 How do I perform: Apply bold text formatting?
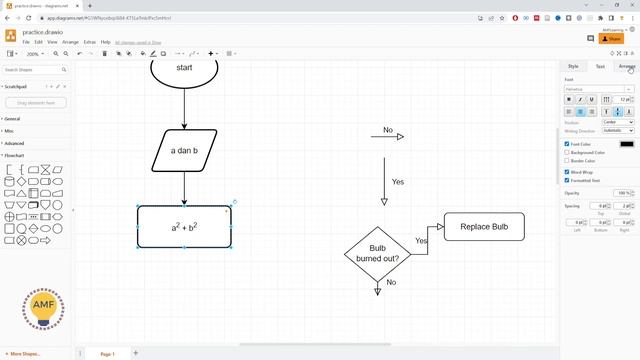569,99
